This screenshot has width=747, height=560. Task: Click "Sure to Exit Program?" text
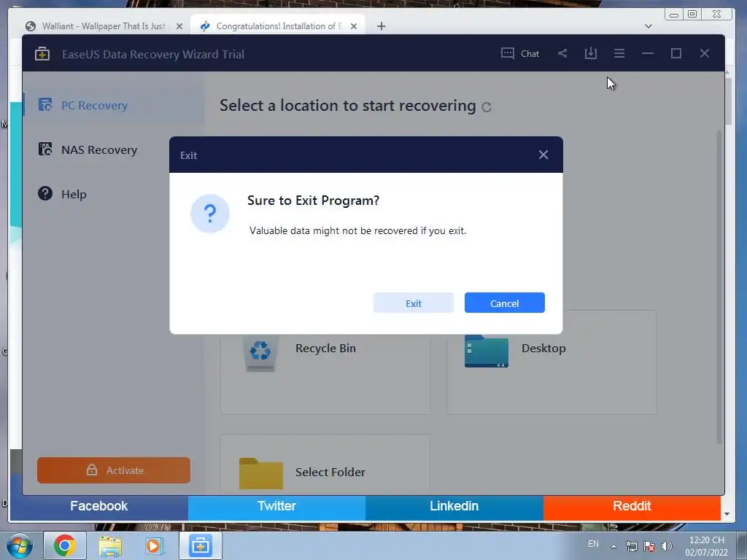coord(313,201)
